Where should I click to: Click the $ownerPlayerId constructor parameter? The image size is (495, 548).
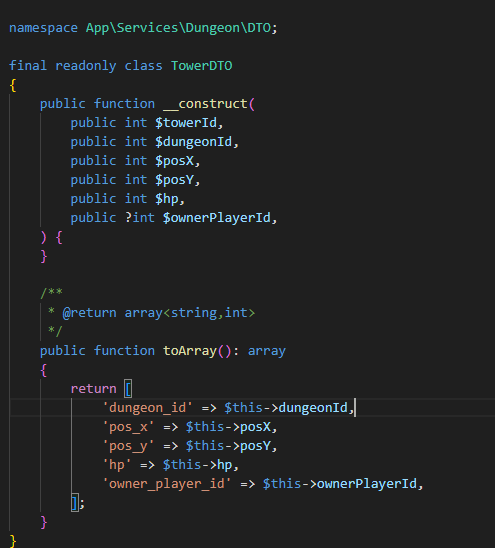click(x=216, y=218)
